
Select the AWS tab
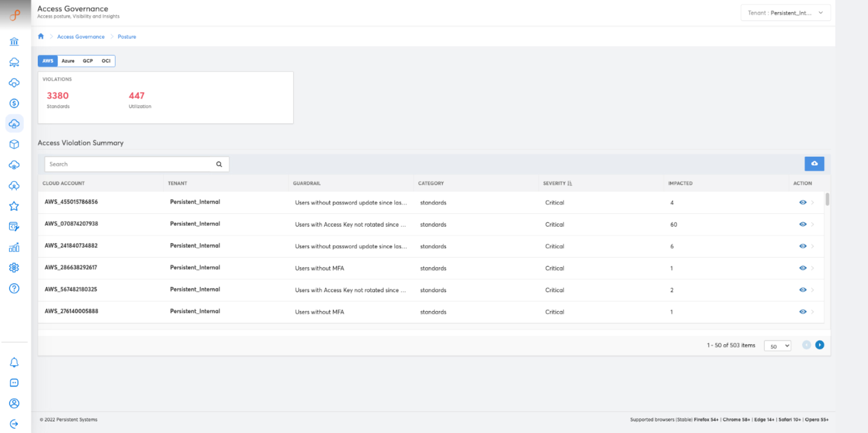(x=47, y=61)
